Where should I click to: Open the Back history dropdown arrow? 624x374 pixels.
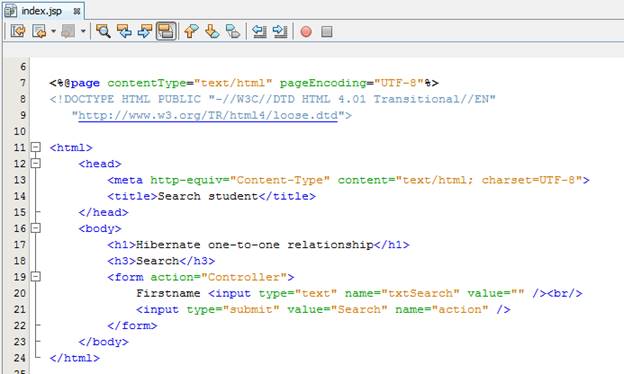[53, 31]
